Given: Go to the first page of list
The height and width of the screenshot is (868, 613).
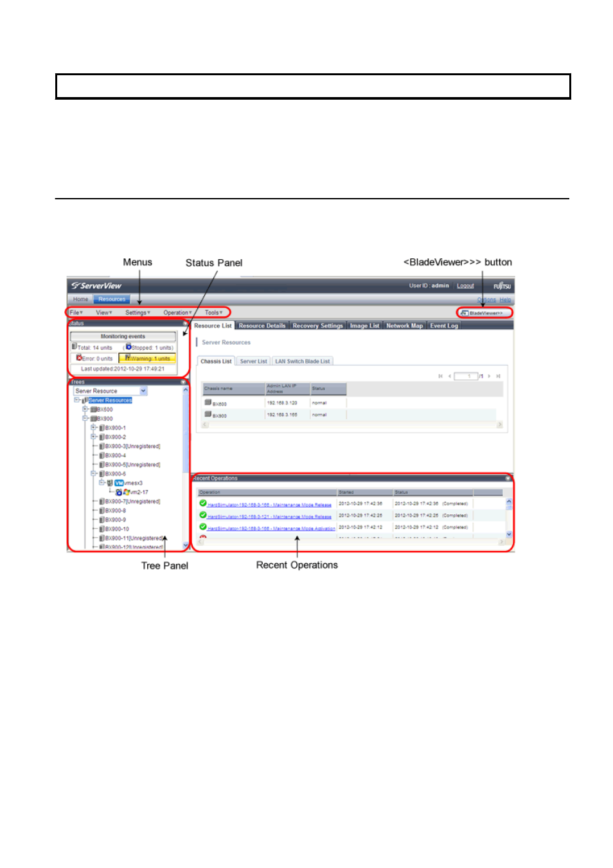Looking at the screenshot, I should pos(440,376).
